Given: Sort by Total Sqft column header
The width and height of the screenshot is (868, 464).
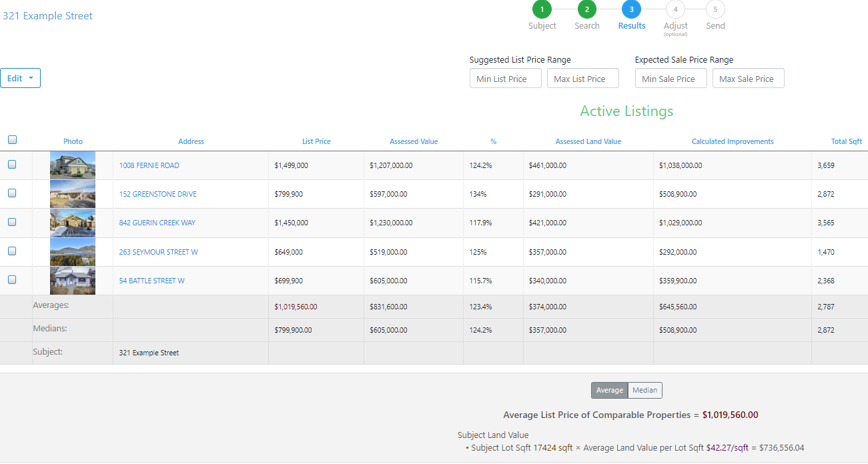Looking at the screenshot, I should (x=846, y=141).
